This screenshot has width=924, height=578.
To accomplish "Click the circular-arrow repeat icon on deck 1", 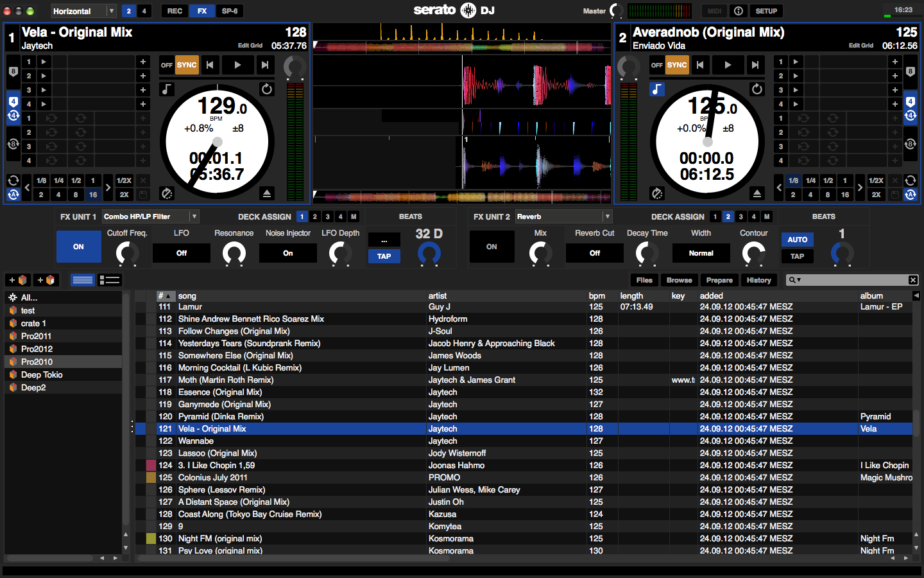I will pos(267,89).
